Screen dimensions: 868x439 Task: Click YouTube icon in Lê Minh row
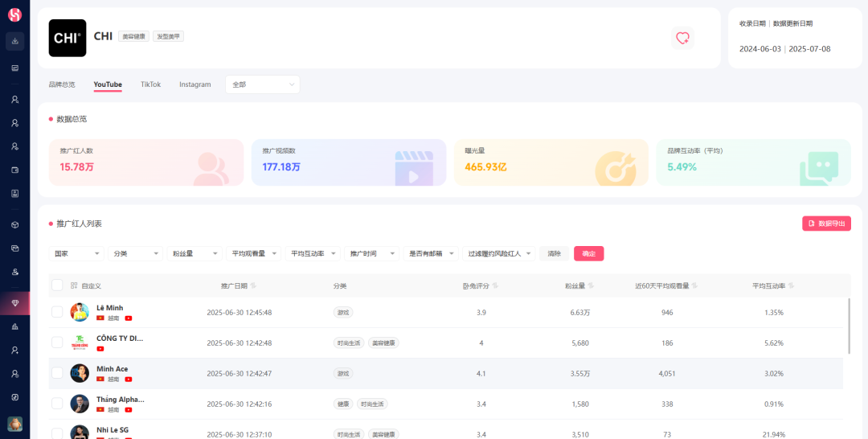pos(129,318)
